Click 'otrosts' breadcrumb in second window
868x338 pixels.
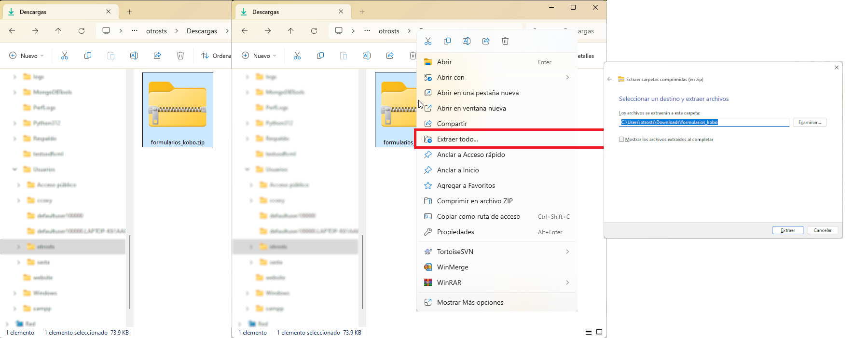click(389, 31)
